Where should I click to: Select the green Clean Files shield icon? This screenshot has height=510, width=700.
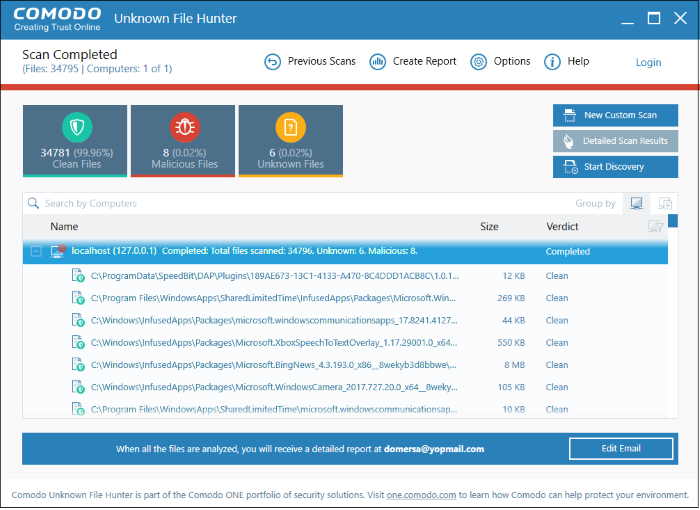[x=77, y=127]
